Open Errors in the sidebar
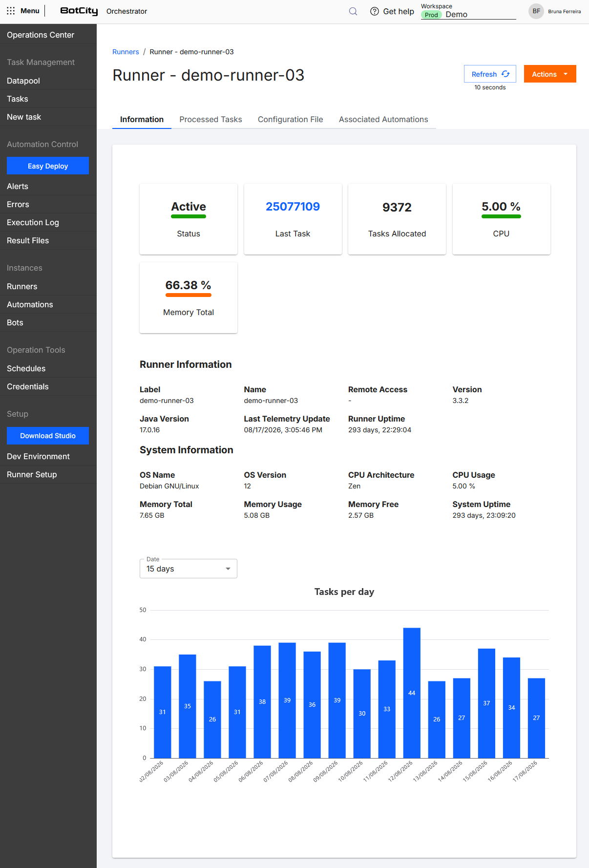This screenshot has height=868, width=589. 48,204
